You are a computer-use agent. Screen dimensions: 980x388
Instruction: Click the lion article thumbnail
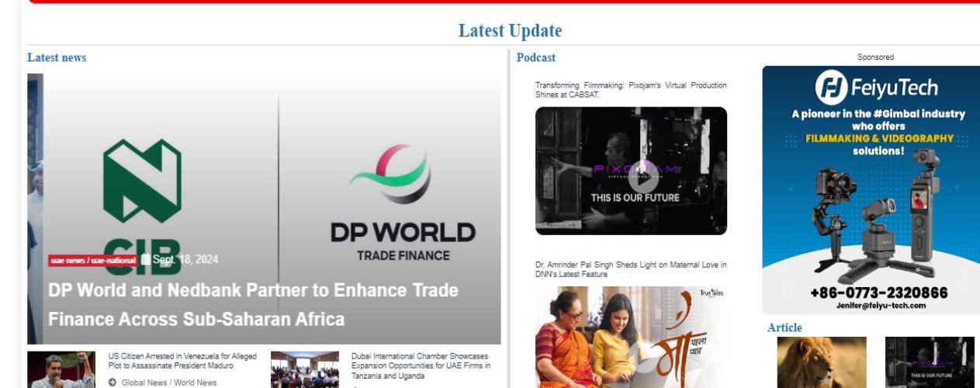(822, 362)
